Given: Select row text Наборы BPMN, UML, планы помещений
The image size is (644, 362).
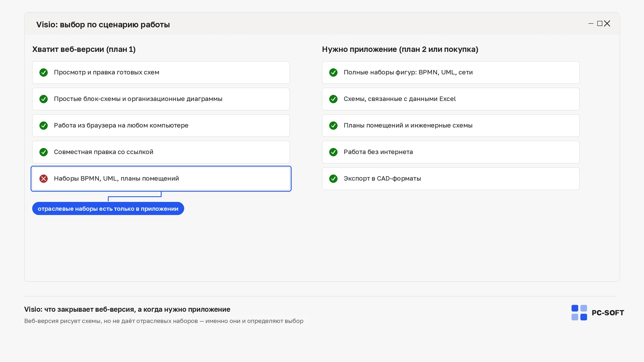Looking at the screenshot, I should pyautogui.click(x=116, y=179).
